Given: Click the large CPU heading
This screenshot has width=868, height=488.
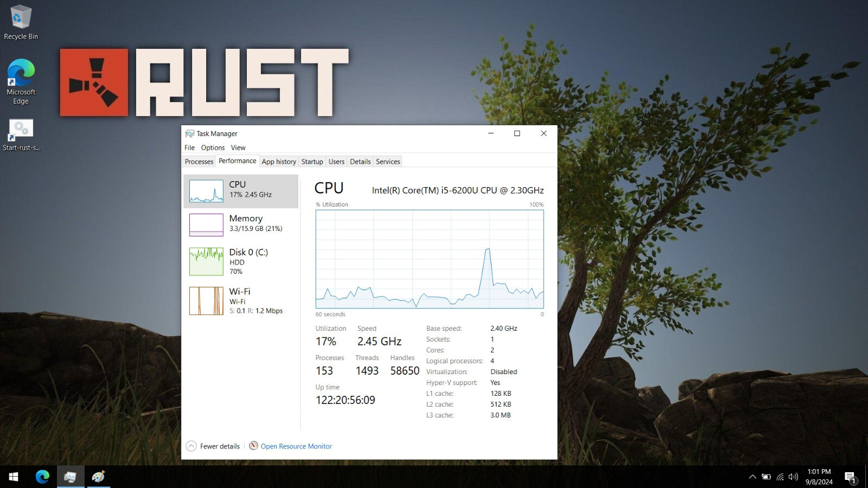Looking at the screenshot, I should pyautogui.click(x=329, y=188).
